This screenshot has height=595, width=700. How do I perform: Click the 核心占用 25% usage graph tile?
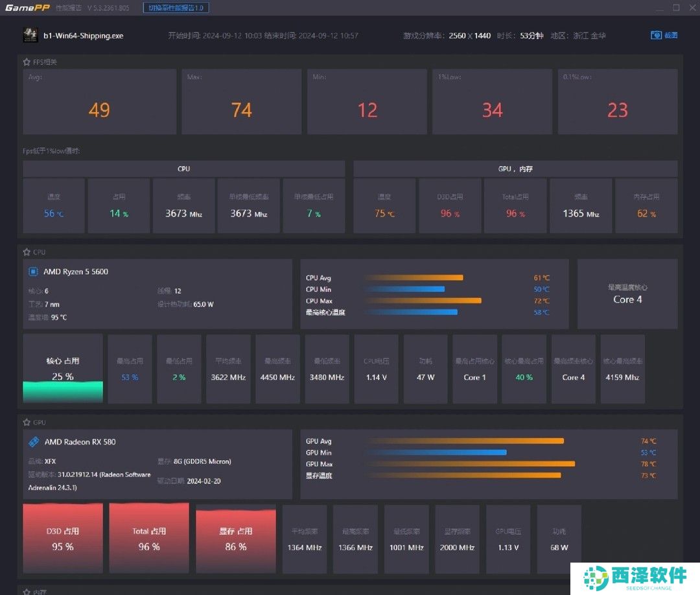pyautogui.click(x=63, y=368)
